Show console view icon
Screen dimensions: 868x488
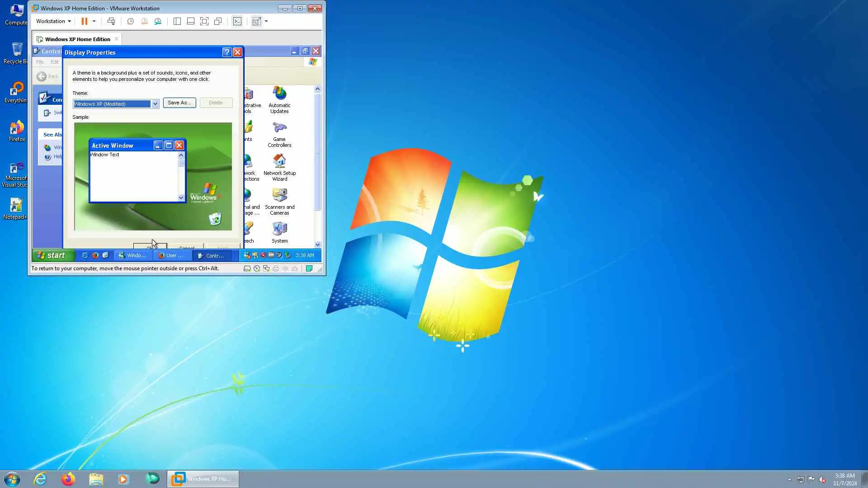[237, 21]
